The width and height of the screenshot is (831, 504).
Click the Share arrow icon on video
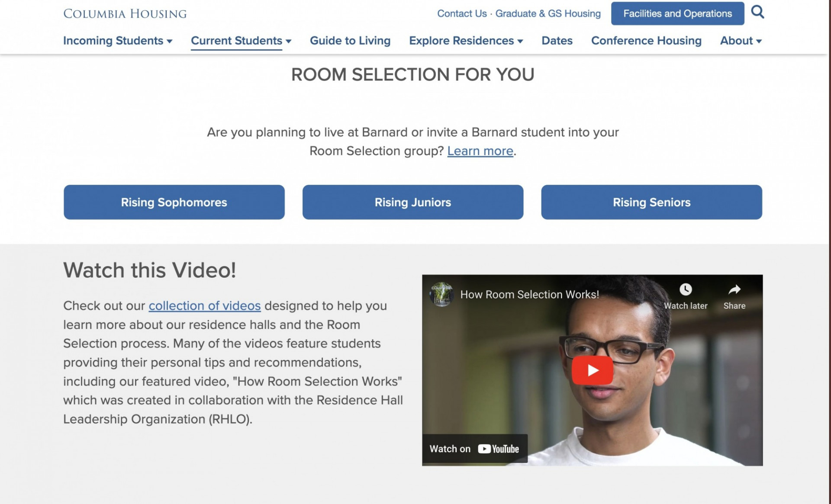(x=734, y=289)
